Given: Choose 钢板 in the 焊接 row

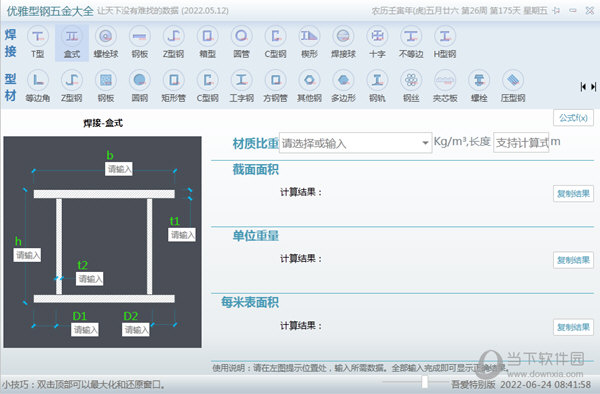Looking at the screenshot, I should pyautogui.click(x=140, y=42).
